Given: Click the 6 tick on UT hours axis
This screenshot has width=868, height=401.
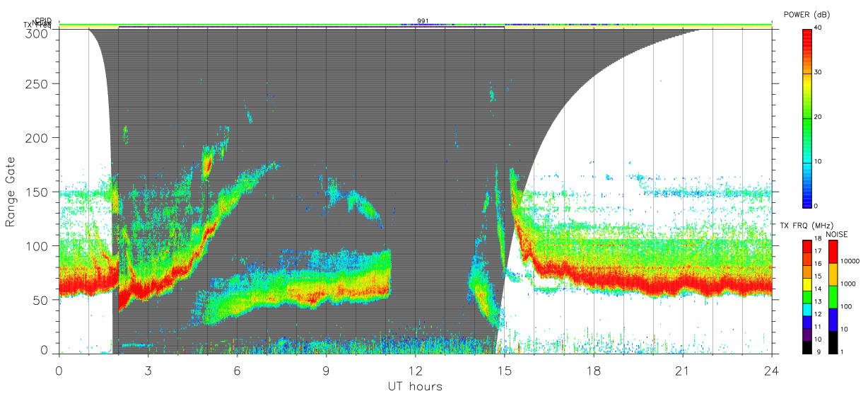Looking at the screenshot, I should [x=237, y=370].
